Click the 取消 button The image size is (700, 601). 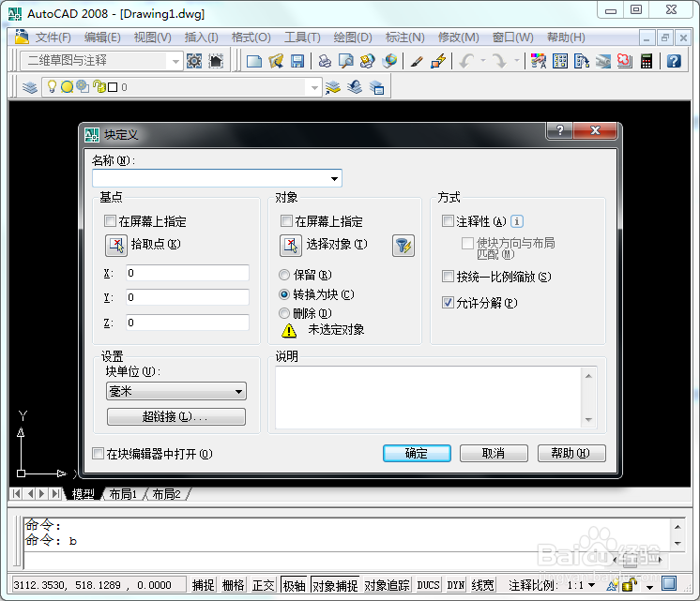[494, 453]
